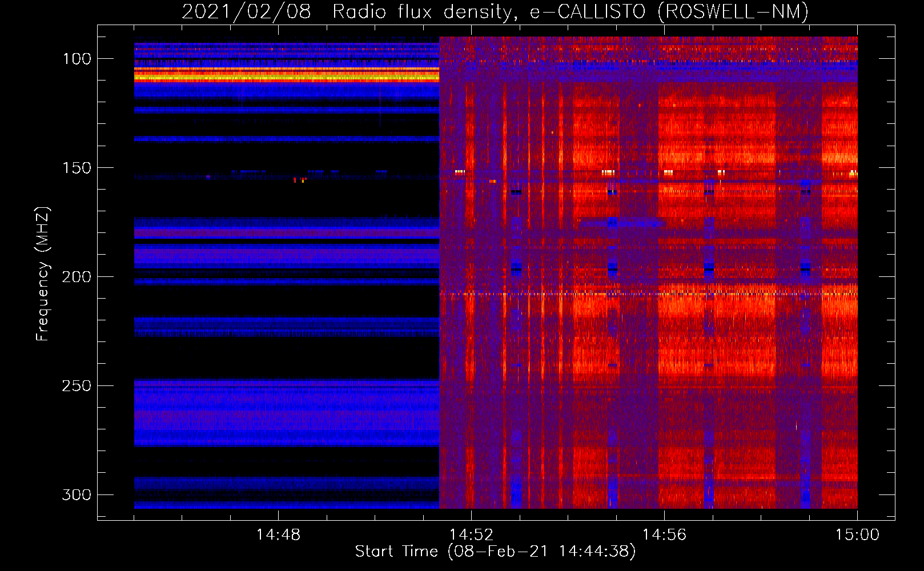Viewport: 924px width, 571px height.
Task: Click the '14:52' time tick label
Action: click(x=471, y=535)
